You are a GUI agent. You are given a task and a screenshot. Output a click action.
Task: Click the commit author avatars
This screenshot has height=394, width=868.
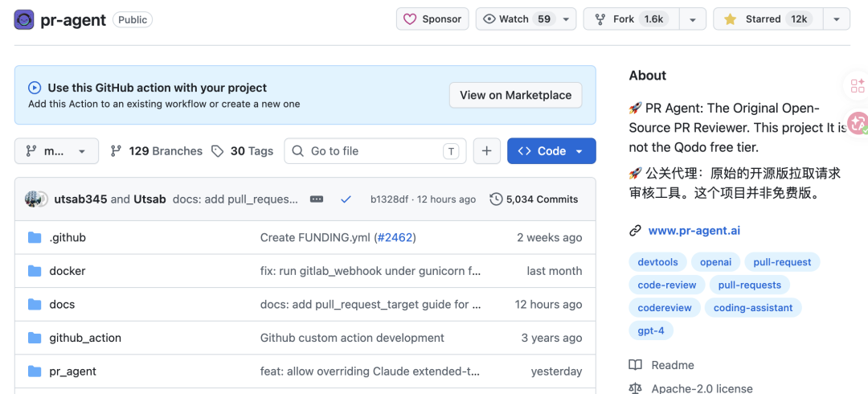point(36,199)
